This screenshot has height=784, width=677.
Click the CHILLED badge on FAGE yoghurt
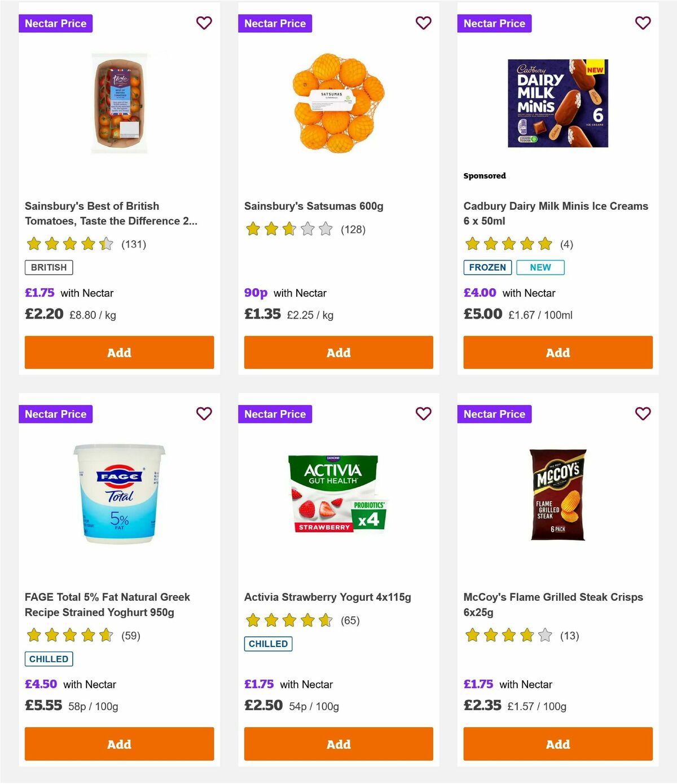pos(49,659)
